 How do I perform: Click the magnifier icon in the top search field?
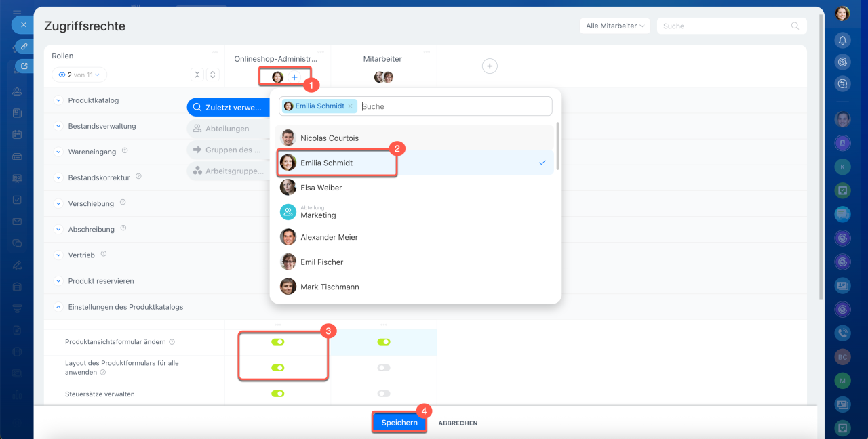click(795, 26)
